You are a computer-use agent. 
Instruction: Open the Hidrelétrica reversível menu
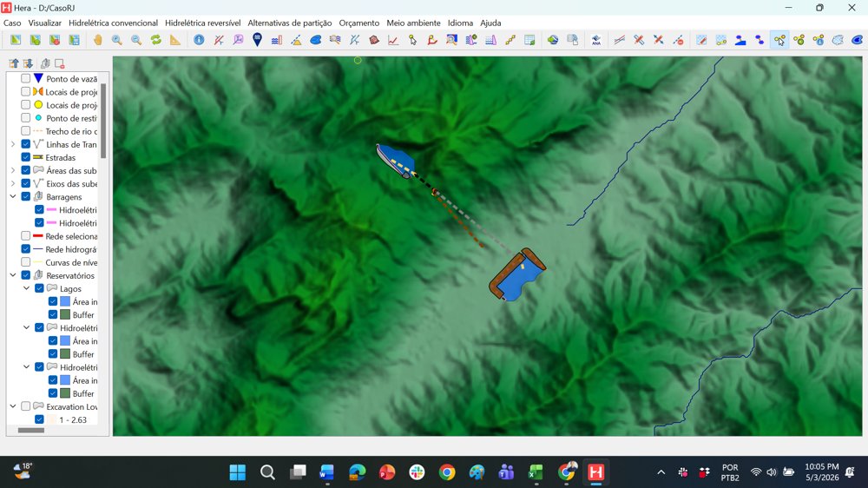pos(202,23)
